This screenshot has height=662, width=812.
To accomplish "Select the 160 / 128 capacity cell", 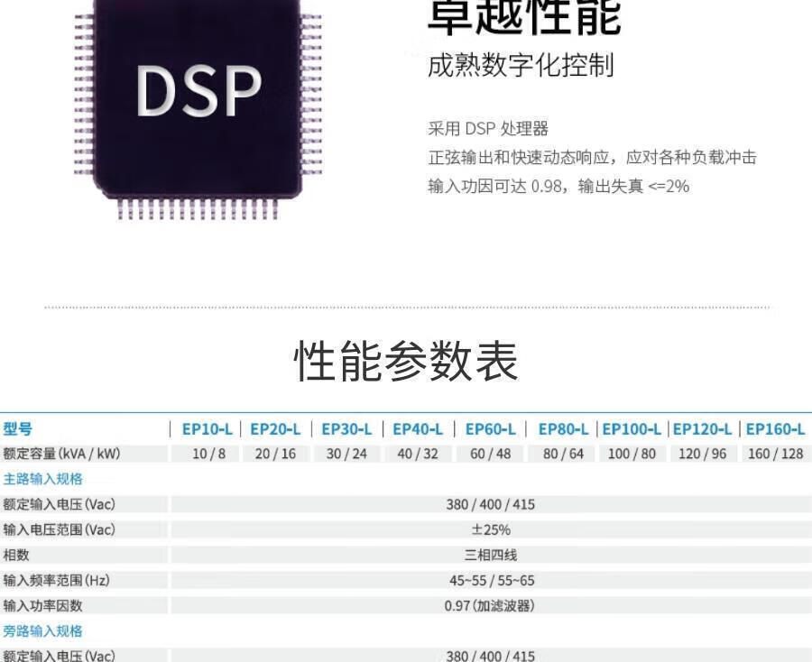I will pyautogui.click(x=775, y=454).
